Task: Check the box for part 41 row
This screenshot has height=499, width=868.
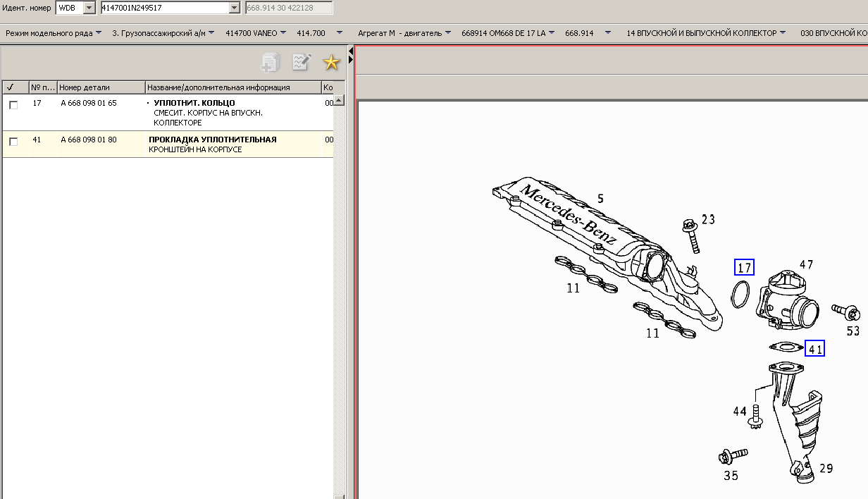Action: 13,142
